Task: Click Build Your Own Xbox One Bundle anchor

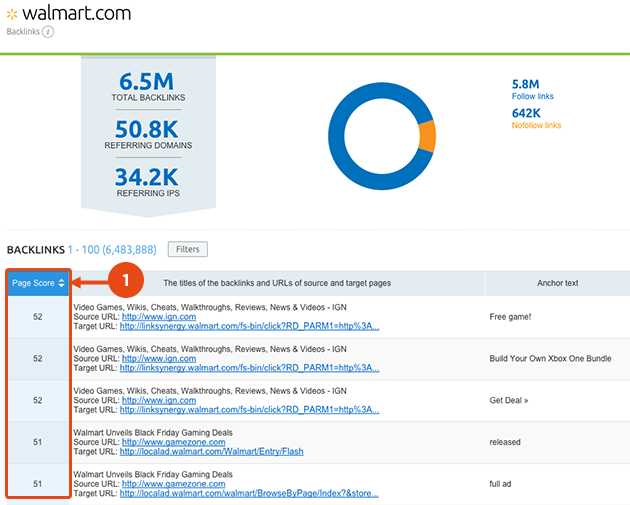Action: pyautogui.click(x=550, y=359)
